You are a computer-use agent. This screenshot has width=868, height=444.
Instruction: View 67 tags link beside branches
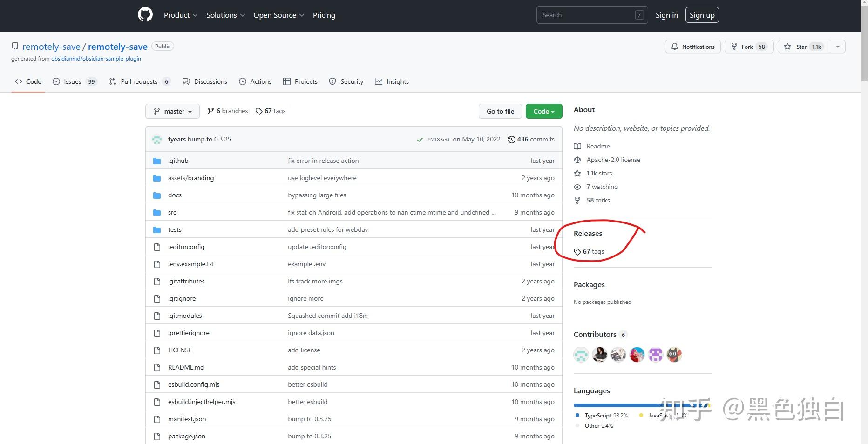(x=271, y=111)
